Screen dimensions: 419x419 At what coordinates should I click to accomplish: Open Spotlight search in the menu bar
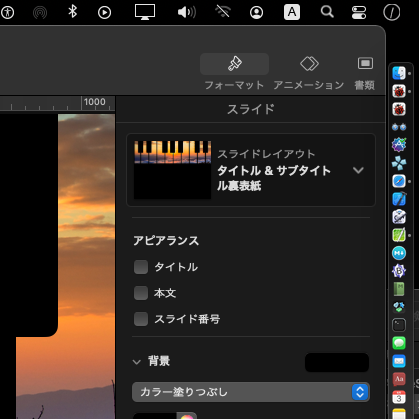click(x=327, y=12)
